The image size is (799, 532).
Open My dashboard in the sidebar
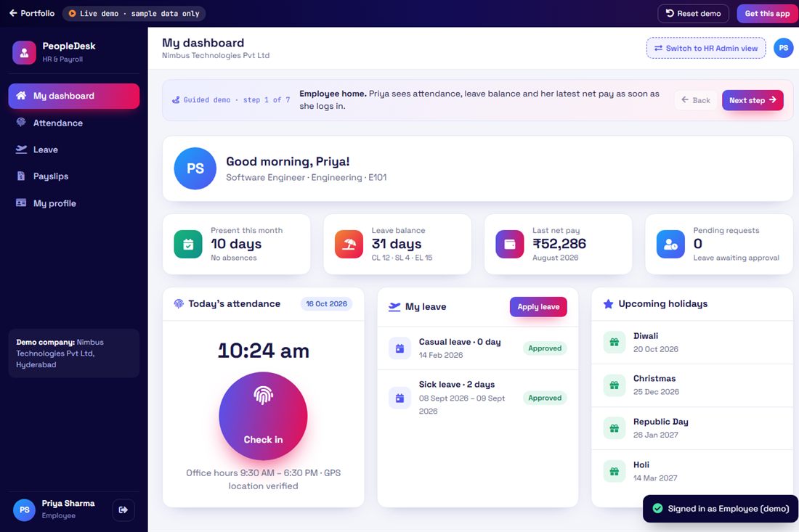click(74, 96)
